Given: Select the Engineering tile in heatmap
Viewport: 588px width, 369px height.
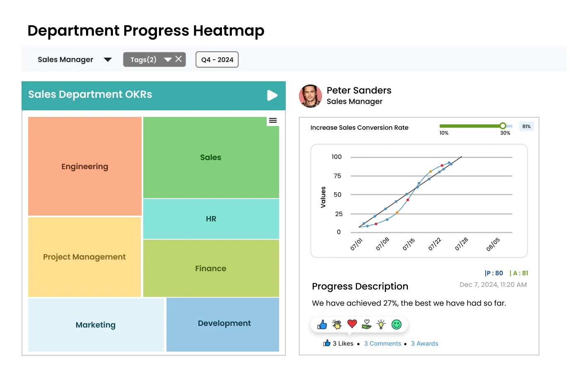Looking at the screenshot, I should click(85, 166).
